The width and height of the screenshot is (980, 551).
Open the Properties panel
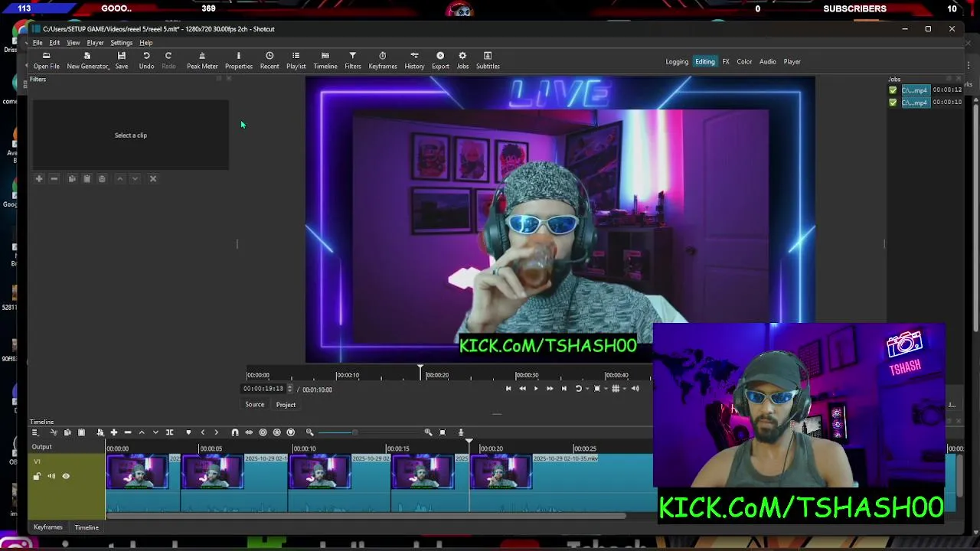(238, 60)
